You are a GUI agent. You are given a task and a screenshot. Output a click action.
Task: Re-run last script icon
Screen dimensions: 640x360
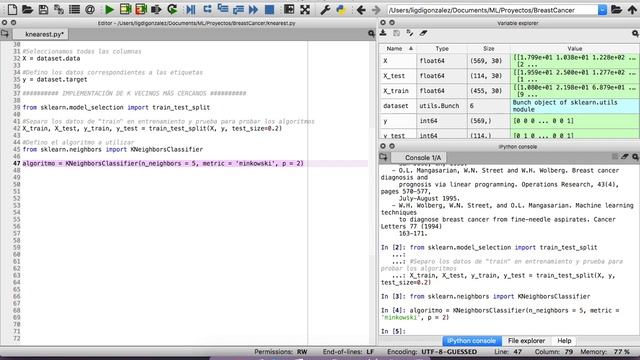click(172, 9)
